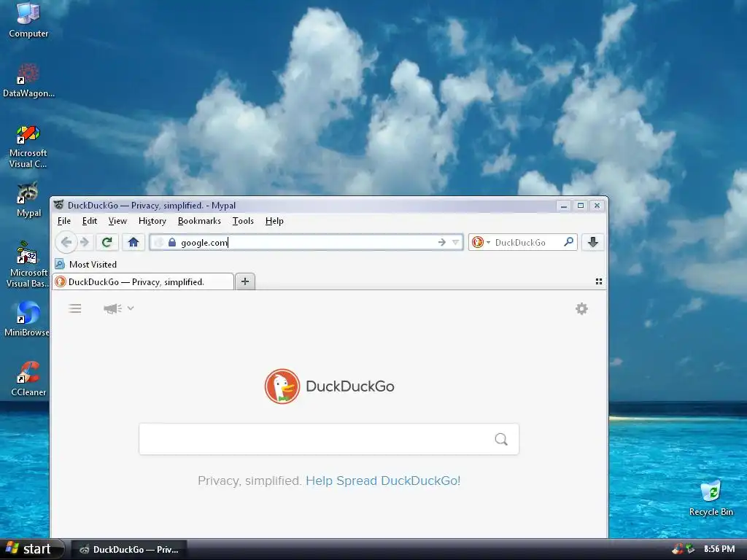Open DuckDuckGo settings gear
The height and width of the screenshot is (560, 747).
click(581, 308)
